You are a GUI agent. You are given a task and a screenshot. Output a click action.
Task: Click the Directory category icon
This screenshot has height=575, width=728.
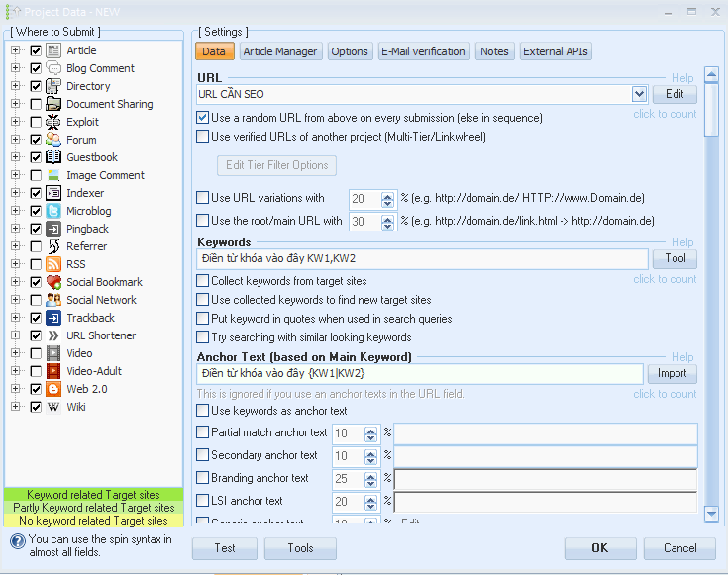(x=53, y=86)
